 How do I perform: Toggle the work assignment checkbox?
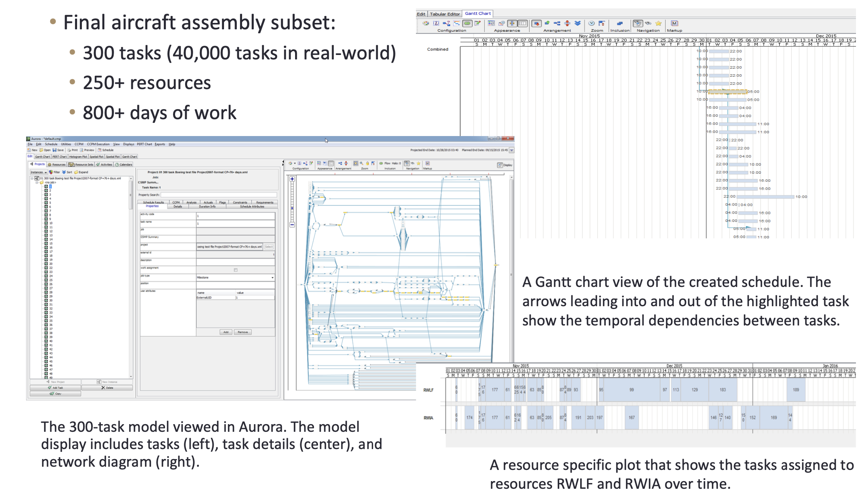(x=236, y=270)
